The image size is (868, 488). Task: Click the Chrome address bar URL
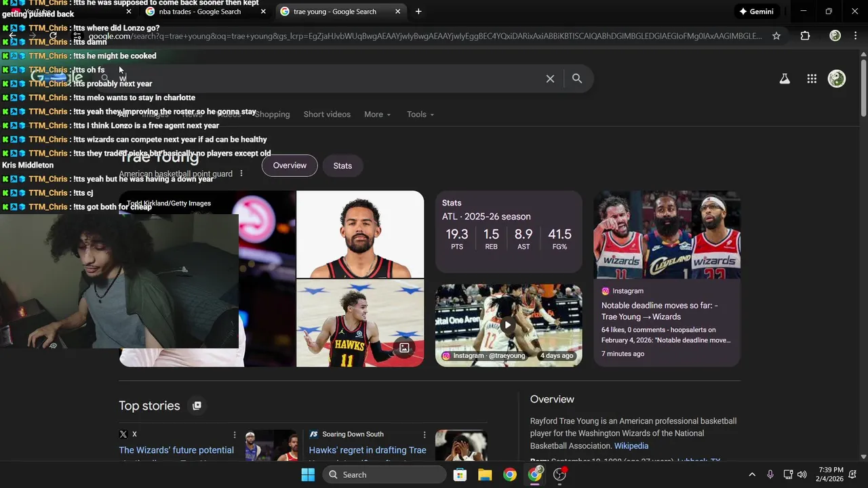425,36
